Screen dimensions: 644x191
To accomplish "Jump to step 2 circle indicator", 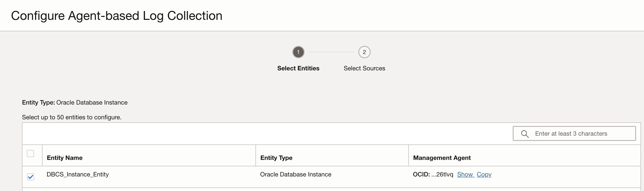I will click(364, 52).
